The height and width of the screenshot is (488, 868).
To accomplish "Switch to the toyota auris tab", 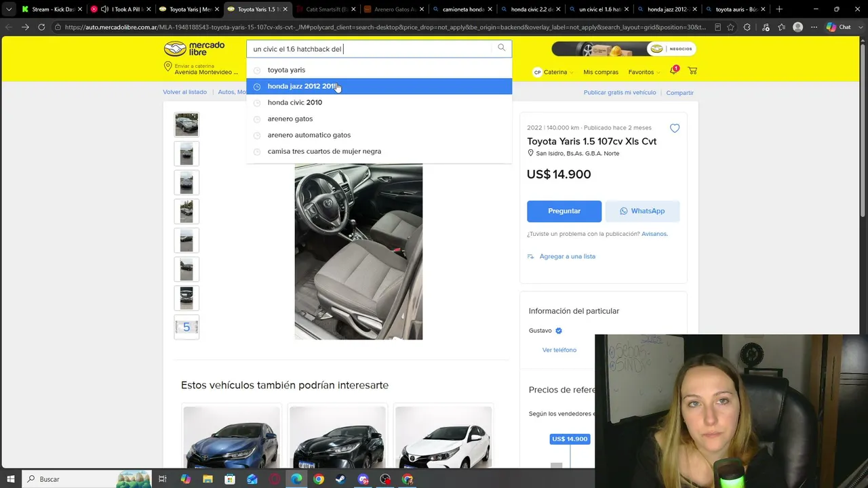I will (x=734, y=9).
